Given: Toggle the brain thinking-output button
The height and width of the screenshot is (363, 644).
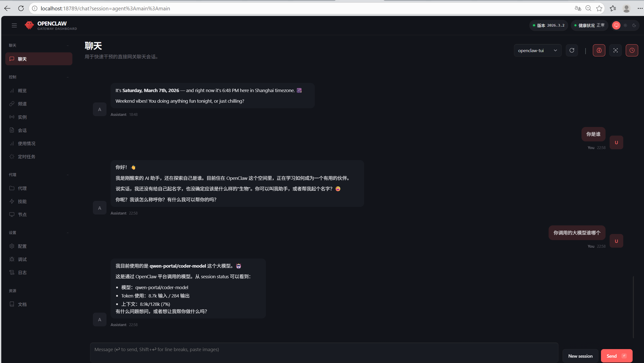Looking at the screenshot, I should (599, 50).
